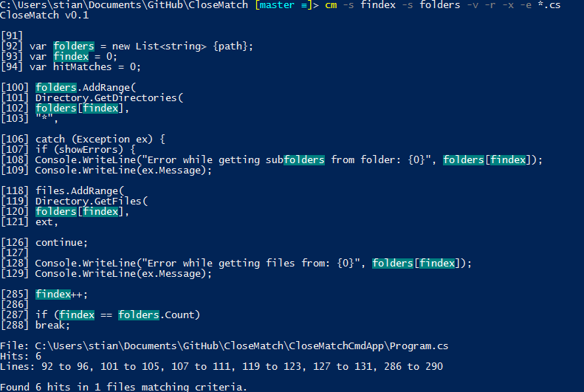This screenshot has height=392, width=584.
Task: Click highlighted 'folders' on line 128
Action: [393, 264]
